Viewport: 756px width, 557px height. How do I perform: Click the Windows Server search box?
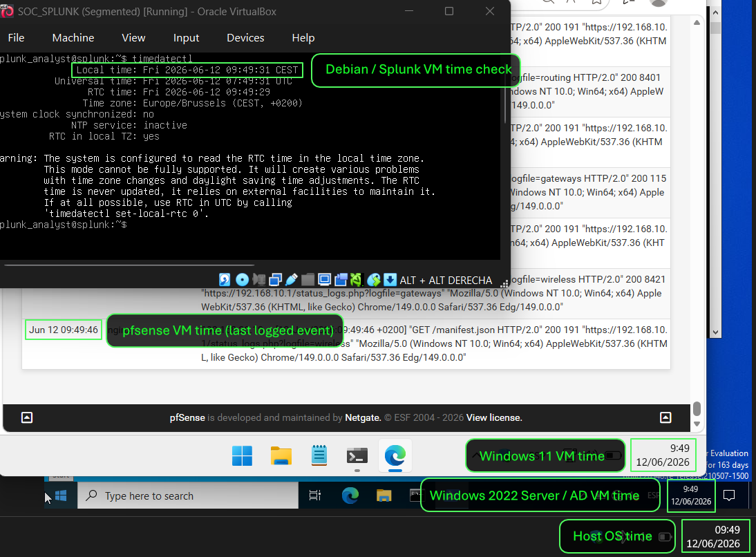pos(188,495)
